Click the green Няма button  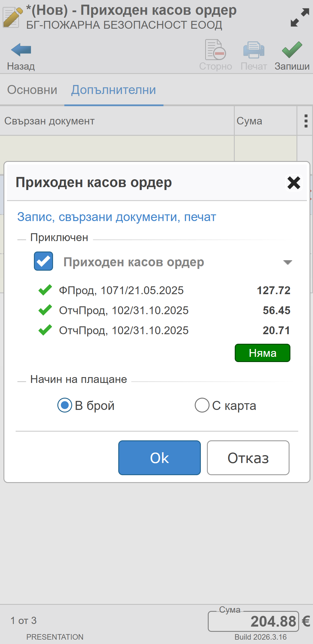(262, 353)
